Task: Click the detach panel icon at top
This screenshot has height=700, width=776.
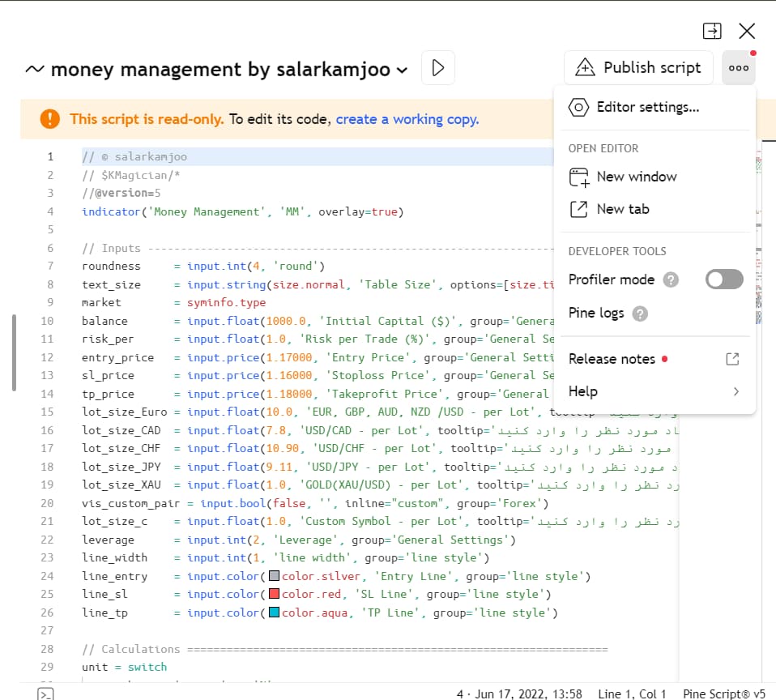Action: pos(711,31)
